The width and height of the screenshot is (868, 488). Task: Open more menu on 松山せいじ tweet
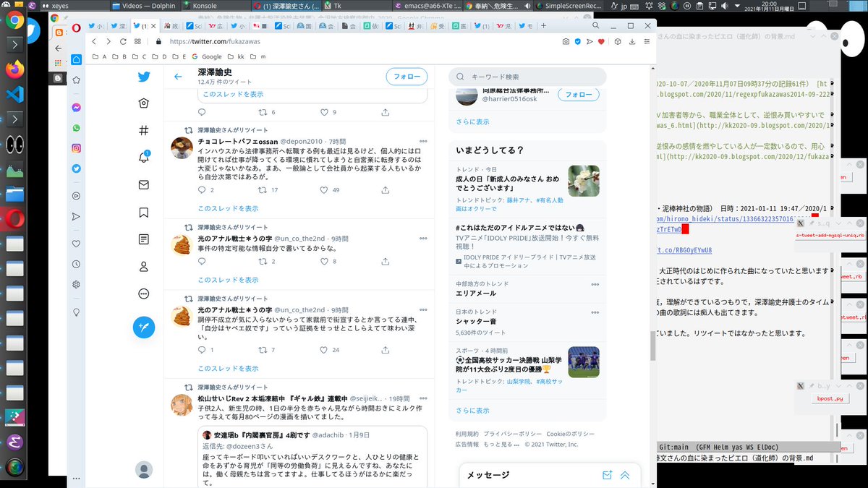click(424, 398)
